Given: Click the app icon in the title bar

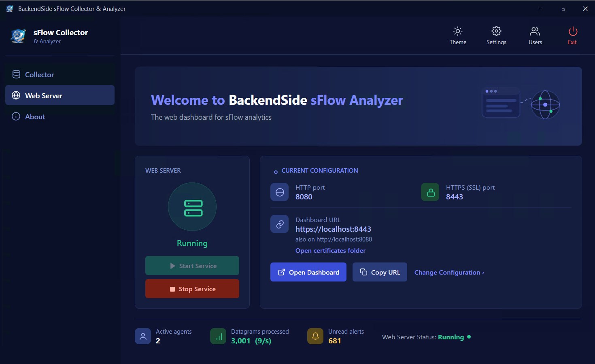Looking at the screenshot, I should (10, 8).
